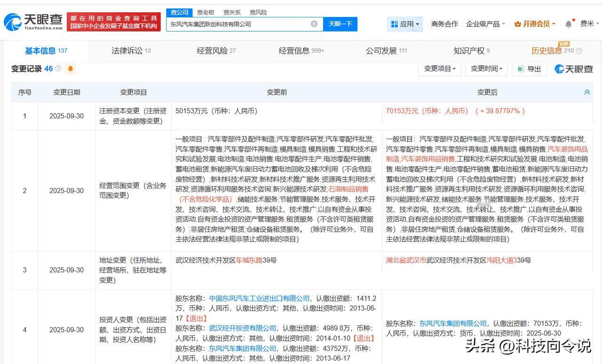This screenshot has width=602, height=364.
Task: Open the 基本信息 tab
Action: [46, 51]
